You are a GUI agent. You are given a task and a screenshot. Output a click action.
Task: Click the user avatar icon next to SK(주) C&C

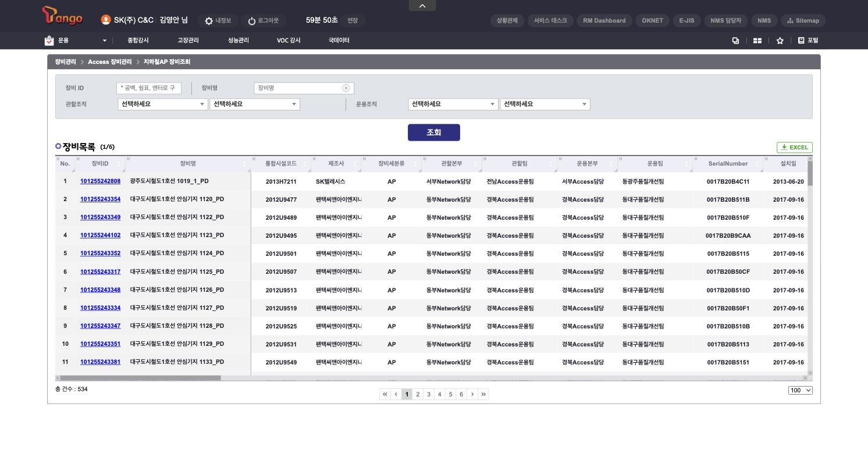[105, 20]
